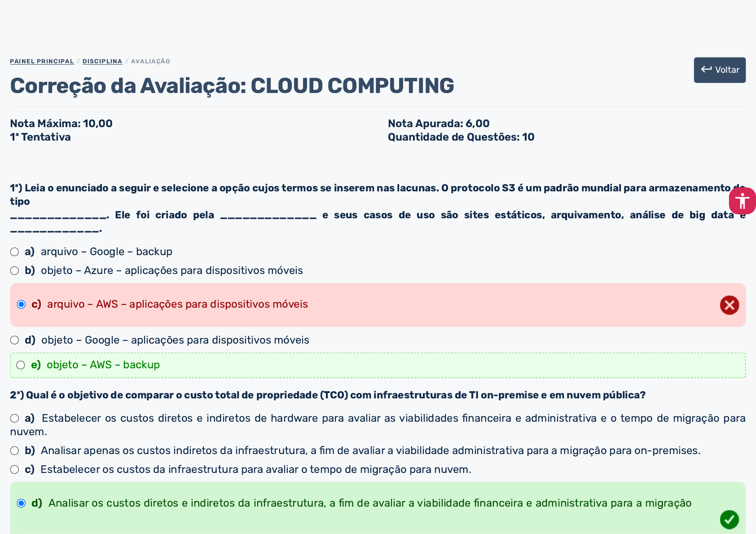This screenshot has height=534, width=756.
Task: Choose radio for objeto – Google option
Action: point(15,340)
